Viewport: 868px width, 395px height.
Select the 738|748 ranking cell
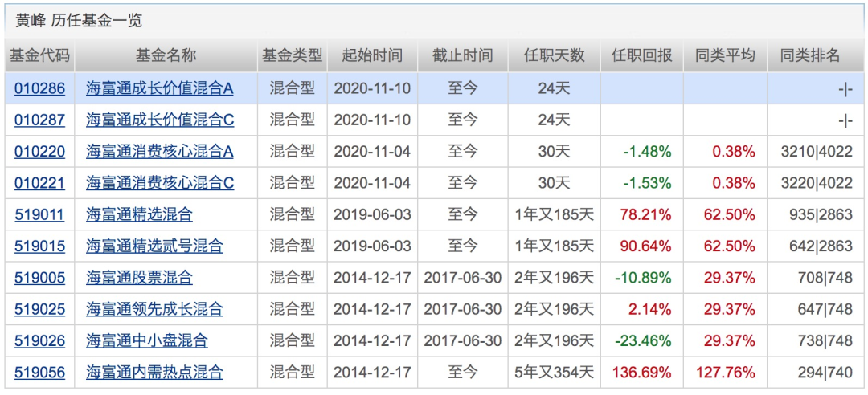(x=825, y=340)
